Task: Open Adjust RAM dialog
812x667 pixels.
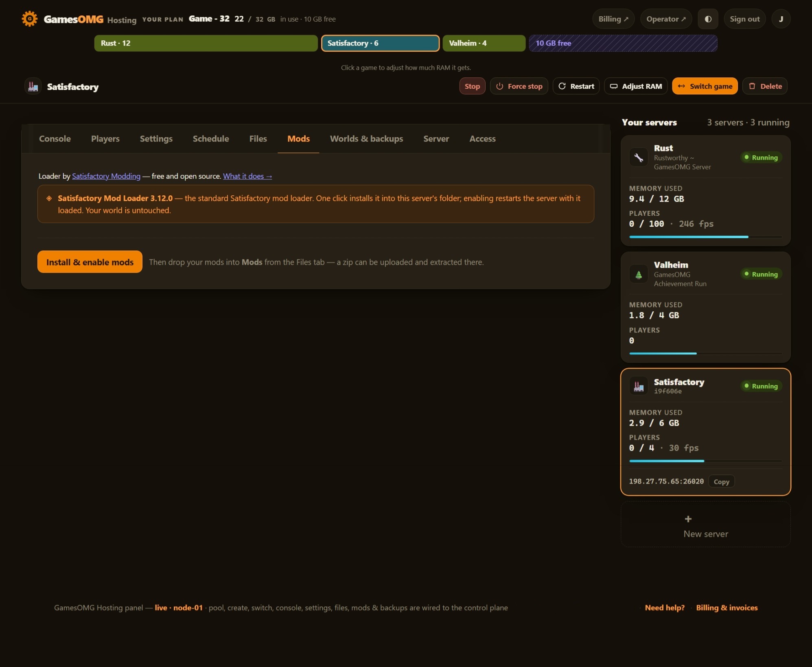Action: (636, 86)
